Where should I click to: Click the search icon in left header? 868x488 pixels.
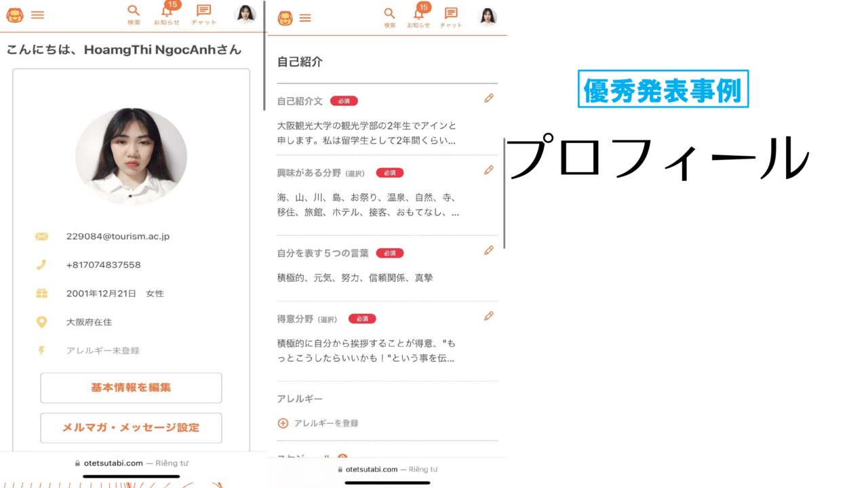(x=134, y=11)
